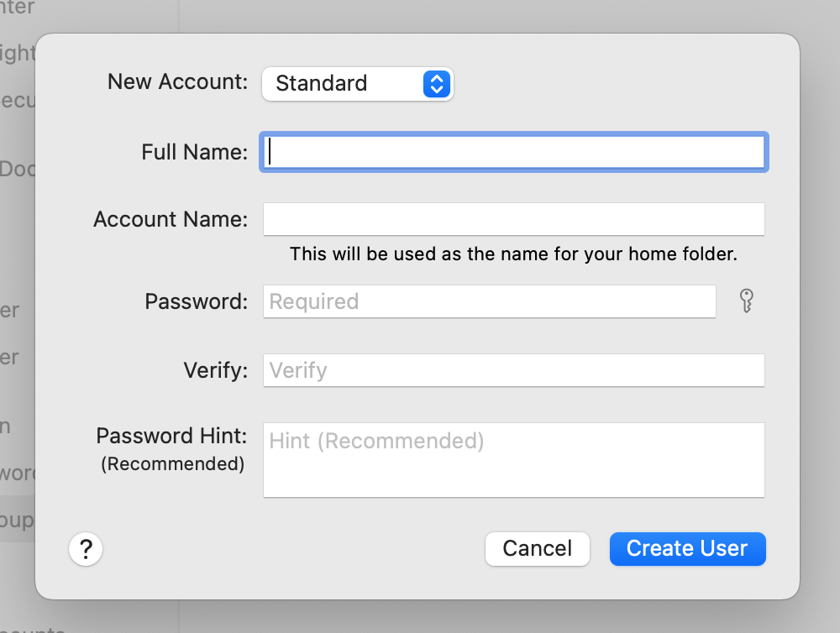840x633 pixels.
Task: Click the "Full Name:" label
Action: 195,152
